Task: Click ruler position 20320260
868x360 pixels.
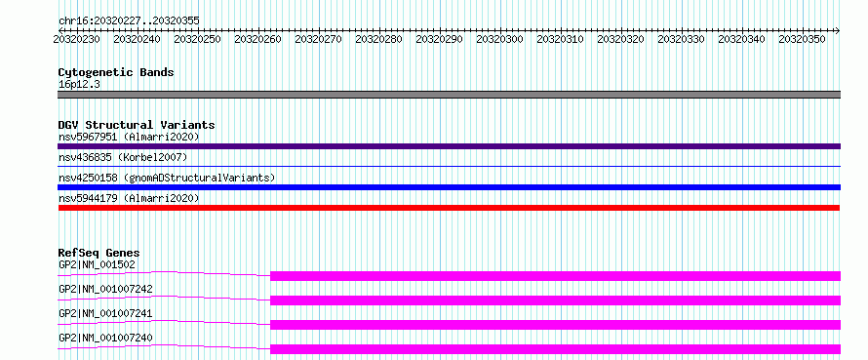Action: click(x=258, y=39)
